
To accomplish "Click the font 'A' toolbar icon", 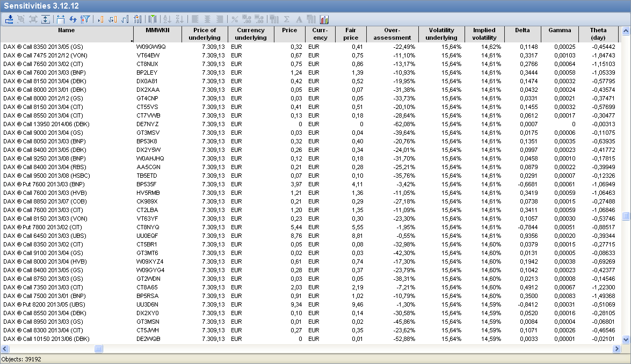I will click(299, 19).
